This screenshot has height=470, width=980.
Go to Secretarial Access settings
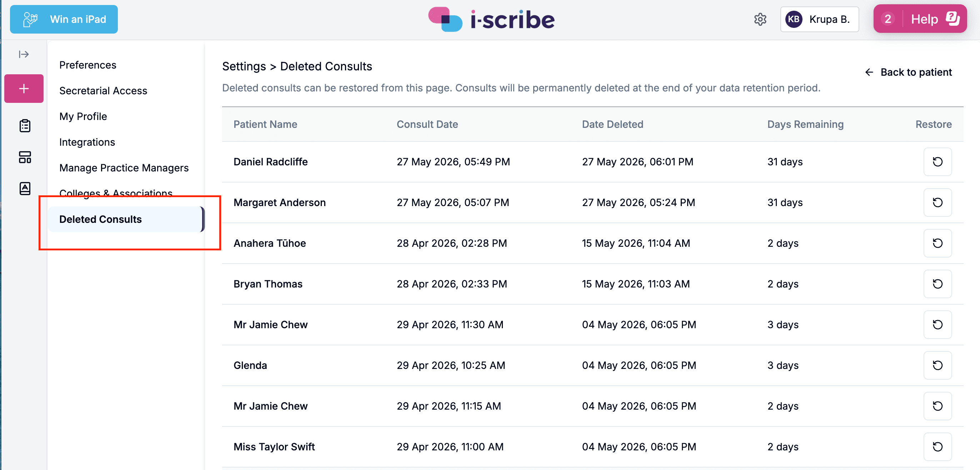click(x=103, y=91)
